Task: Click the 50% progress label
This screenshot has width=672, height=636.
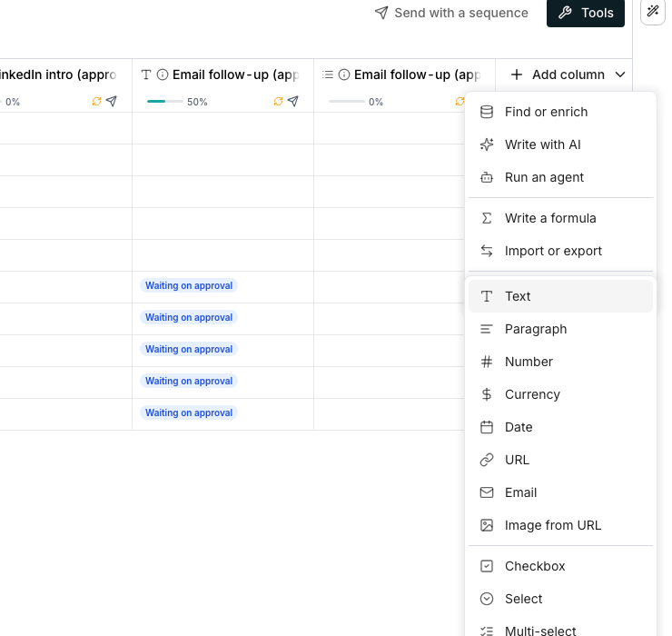Action: point(197,102)
